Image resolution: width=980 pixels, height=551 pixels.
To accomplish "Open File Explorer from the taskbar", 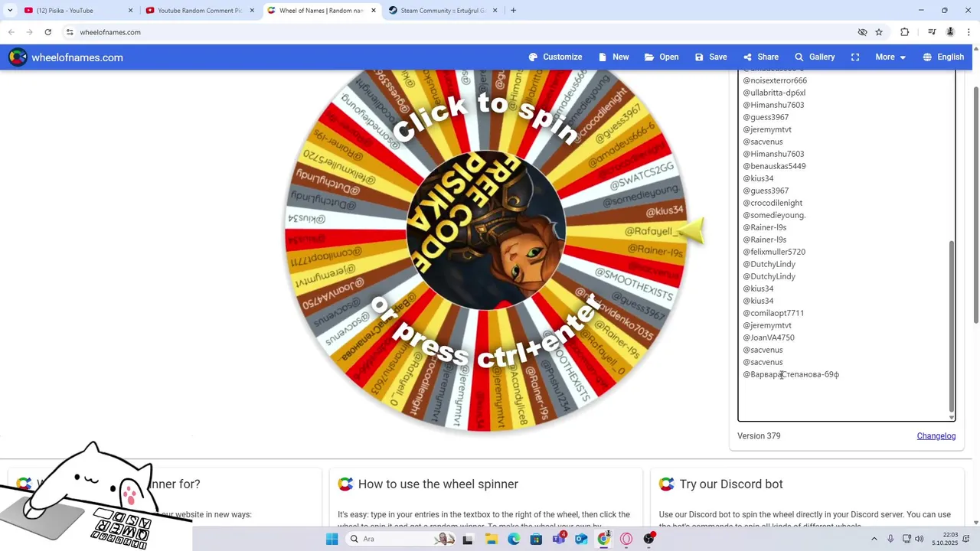I will pos(492,539).
